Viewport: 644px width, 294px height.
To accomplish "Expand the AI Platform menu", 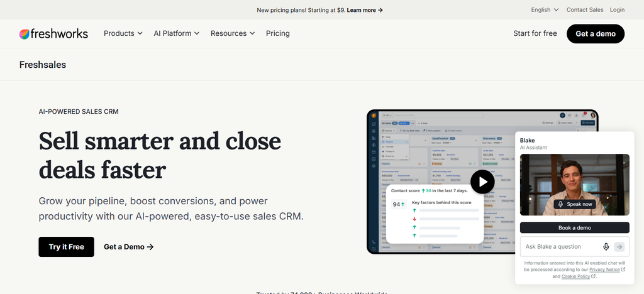I will [x=177, y=34].
